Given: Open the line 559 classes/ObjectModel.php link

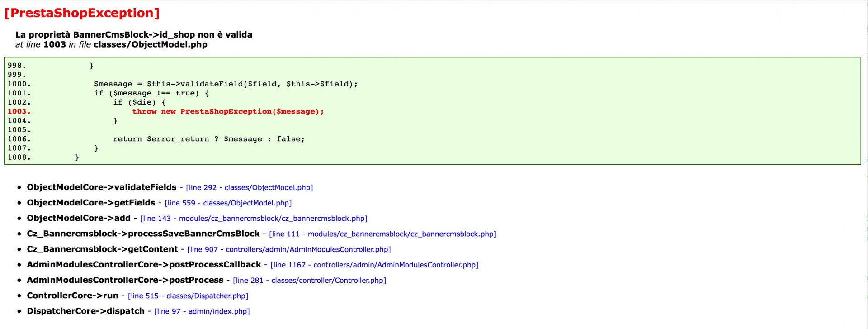Looking at the screenshot, I should pos(228,203).
